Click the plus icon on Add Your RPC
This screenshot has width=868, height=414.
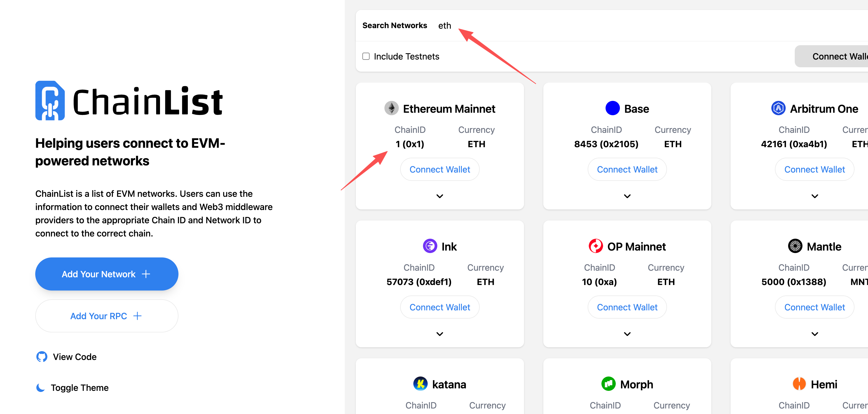point(137,316)
